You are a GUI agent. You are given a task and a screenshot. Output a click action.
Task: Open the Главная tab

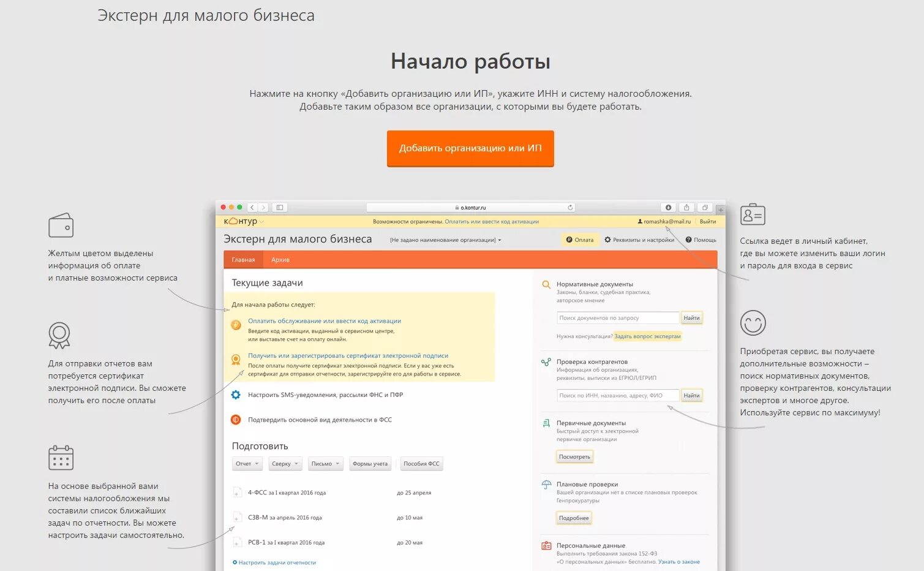coord(243,259)
